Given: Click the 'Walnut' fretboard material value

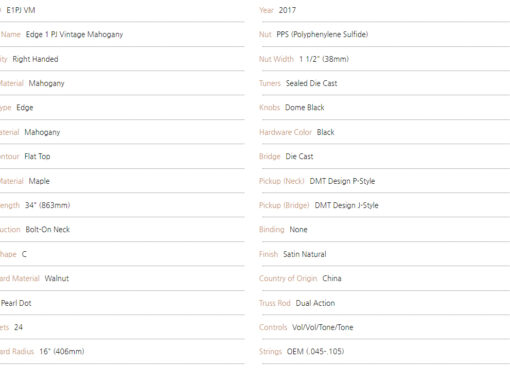Looking at the screenshot, I should pyautogui.click(x=57, y=278).
